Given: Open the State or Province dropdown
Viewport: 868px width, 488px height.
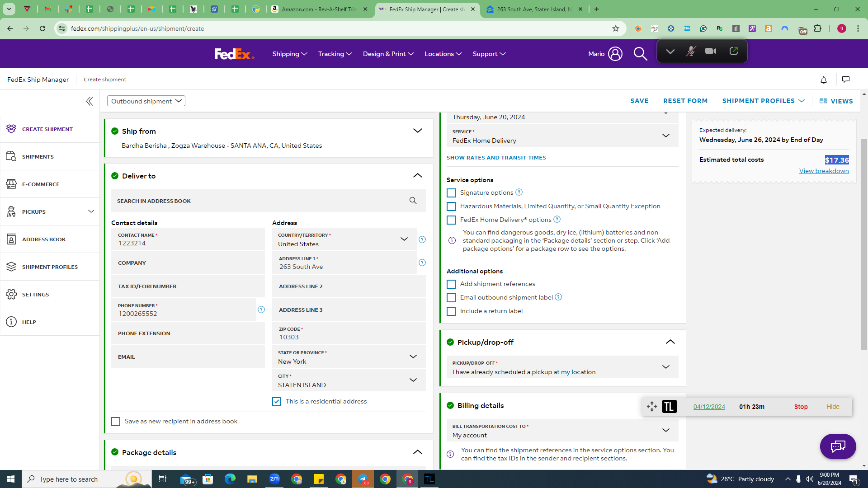Looking at the screenshot, I should pyautogui.click(x=349, y=357).
